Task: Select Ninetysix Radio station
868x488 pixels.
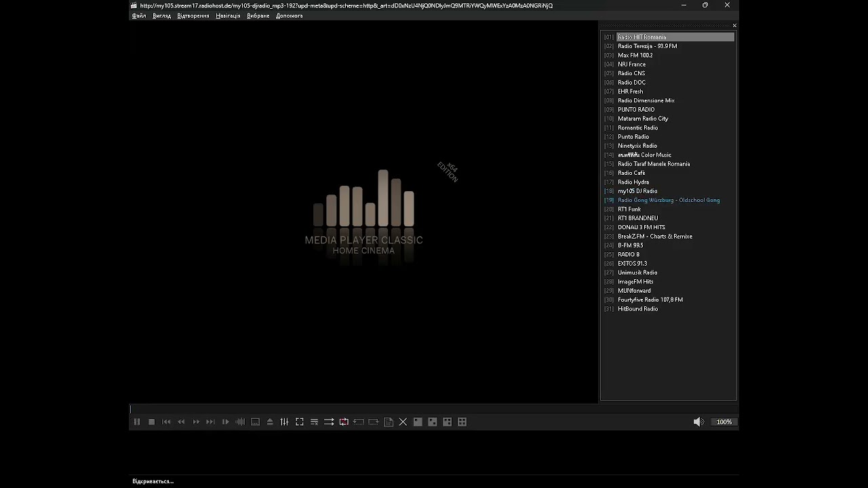Action: coord(669,146)
